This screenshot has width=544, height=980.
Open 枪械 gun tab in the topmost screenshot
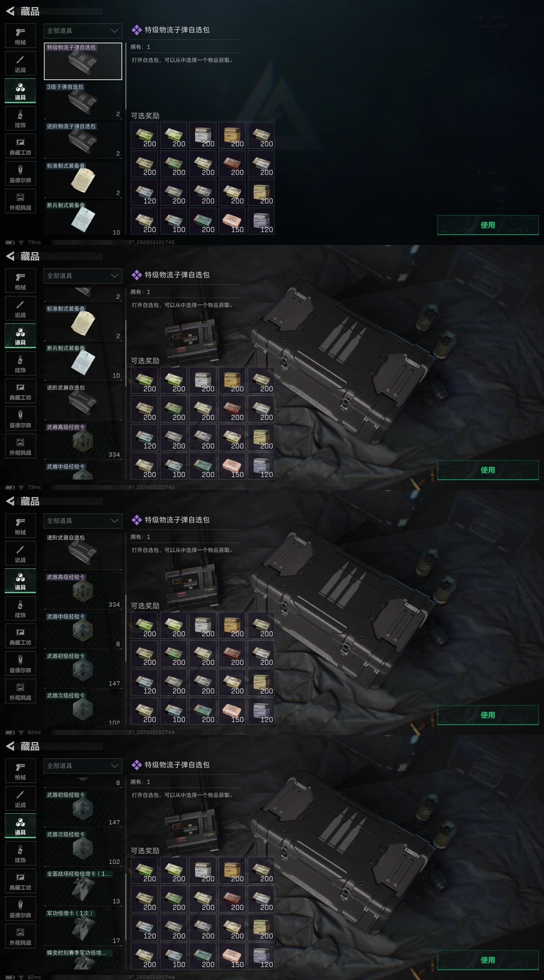(x=20, y=36)
